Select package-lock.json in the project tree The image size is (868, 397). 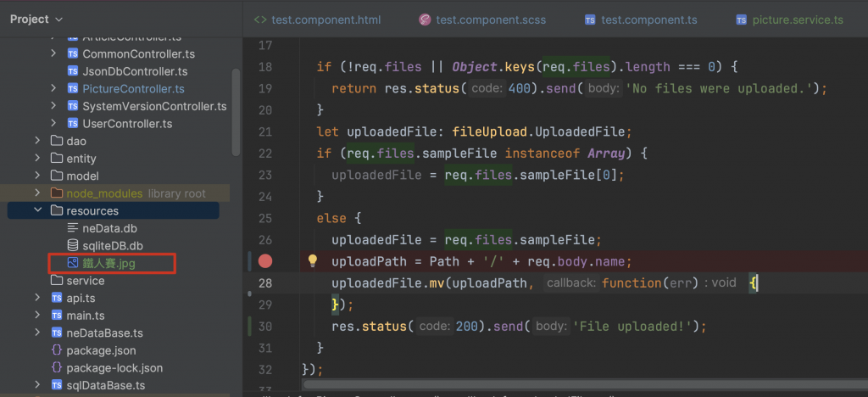coord(114,367)
